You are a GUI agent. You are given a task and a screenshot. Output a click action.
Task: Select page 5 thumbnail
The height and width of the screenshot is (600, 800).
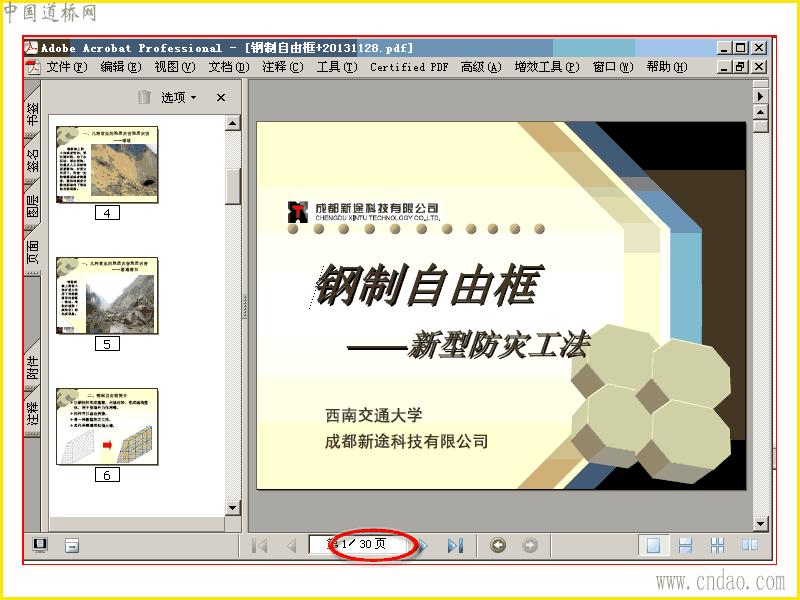click(107, 296)
